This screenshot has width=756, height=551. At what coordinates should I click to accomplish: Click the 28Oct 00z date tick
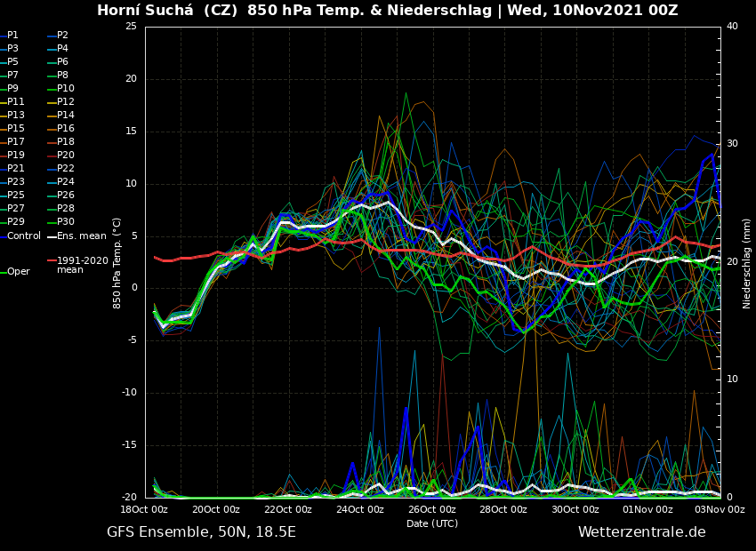tap(503, 509)
